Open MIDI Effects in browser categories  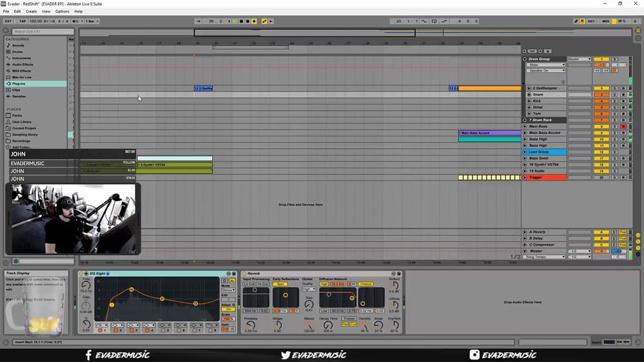coord(22,71)
